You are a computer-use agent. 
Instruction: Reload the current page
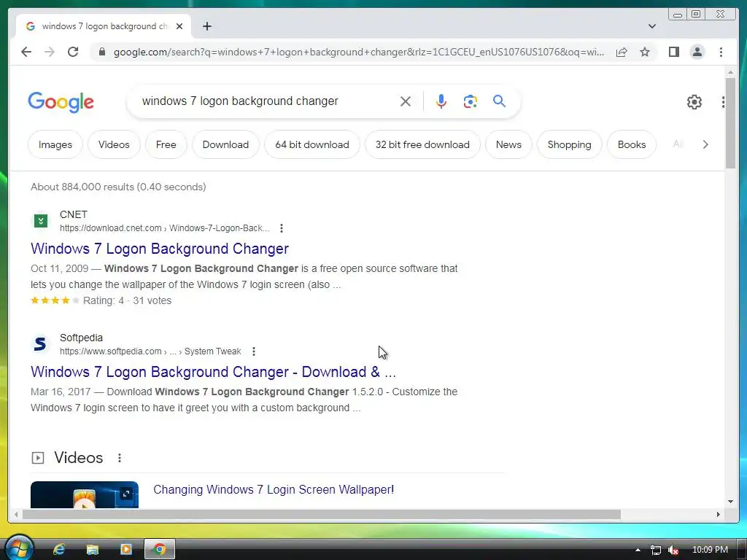click(73, 52)
